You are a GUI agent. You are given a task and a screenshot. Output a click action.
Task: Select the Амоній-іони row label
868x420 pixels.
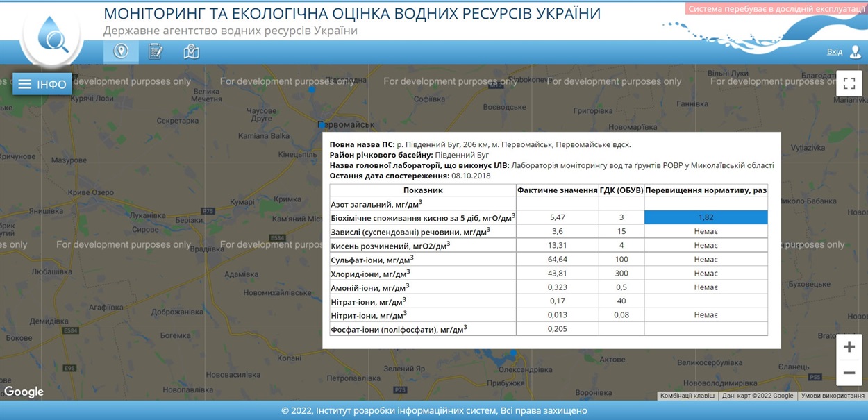click(369, 287)
